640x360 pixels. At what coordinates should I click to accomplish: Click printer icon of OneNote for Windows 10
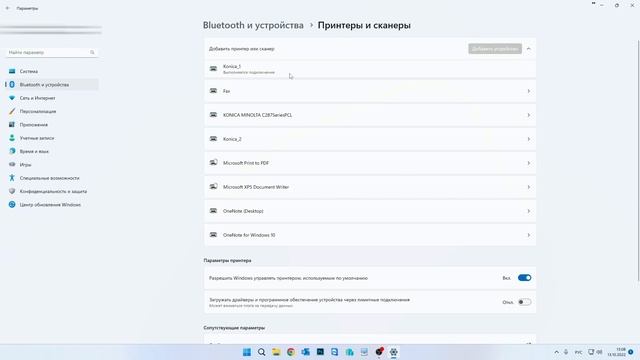(213, 235)
